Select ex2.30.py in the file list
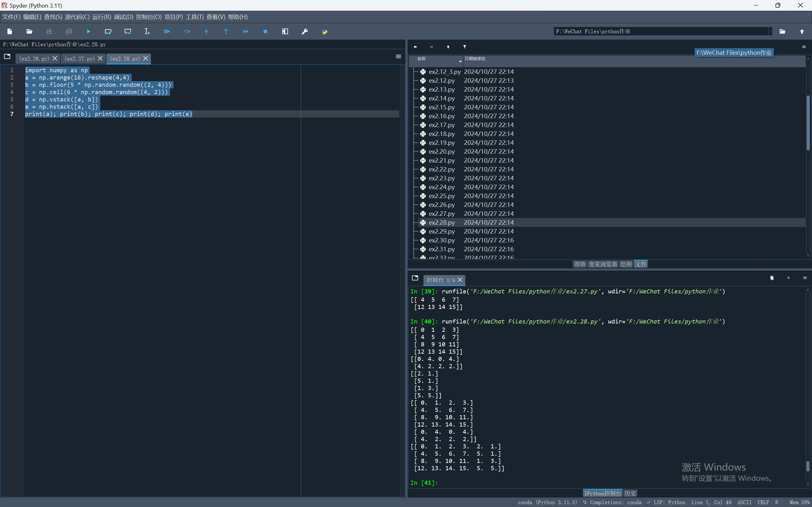Screen dimensions: 812x507 [442, 241]
